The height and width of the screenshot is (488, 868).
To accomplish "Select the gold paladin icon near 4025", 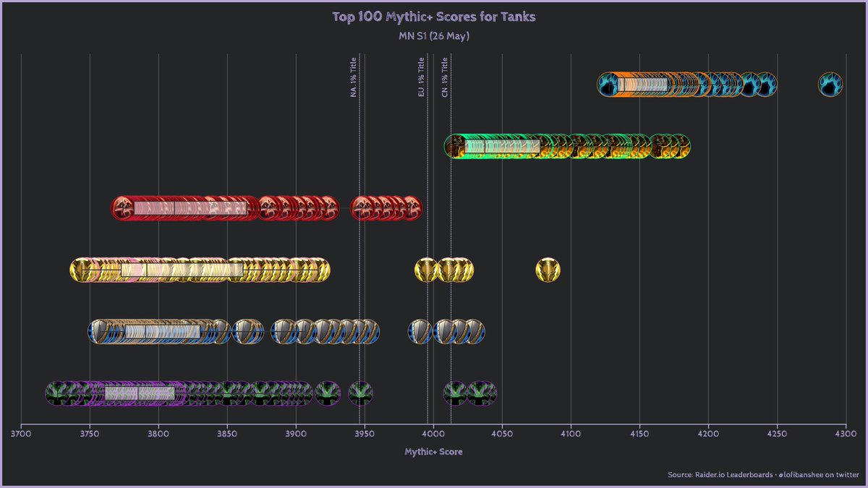I will [461, 270].
